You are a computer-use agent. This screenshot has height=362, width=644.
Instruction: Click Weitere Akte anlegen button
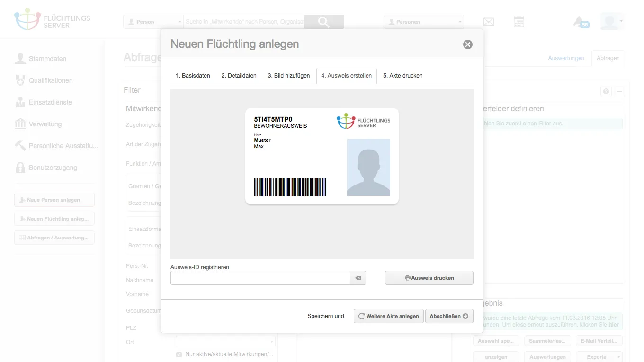388,316
